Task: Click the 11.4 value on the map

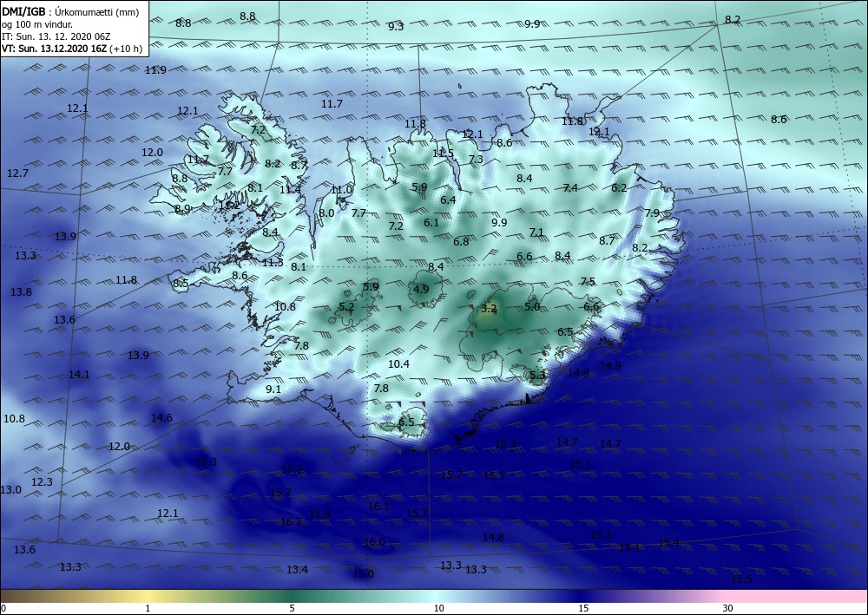Action: 290,189
